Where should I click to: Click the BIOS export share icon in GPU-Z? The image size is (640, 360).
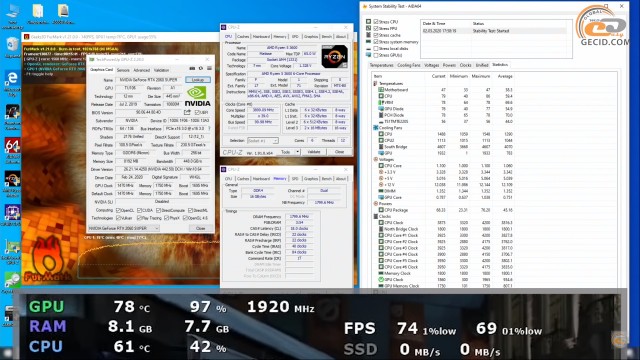coord(187,112)
